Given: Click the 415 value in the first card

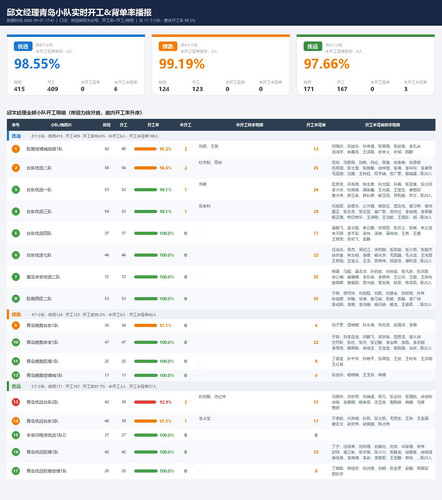Looking at the screenshot, I should pos(19,89).
